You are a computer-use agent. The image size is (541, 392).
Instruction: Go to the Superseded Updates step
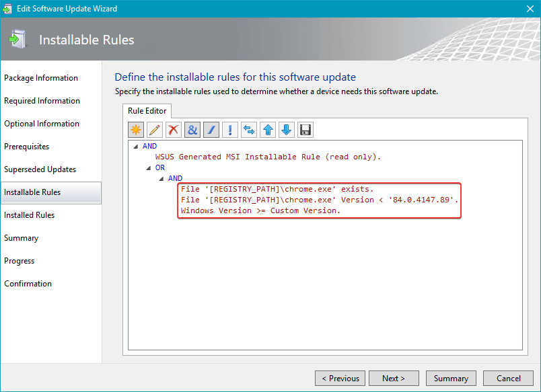pos(40,169)
